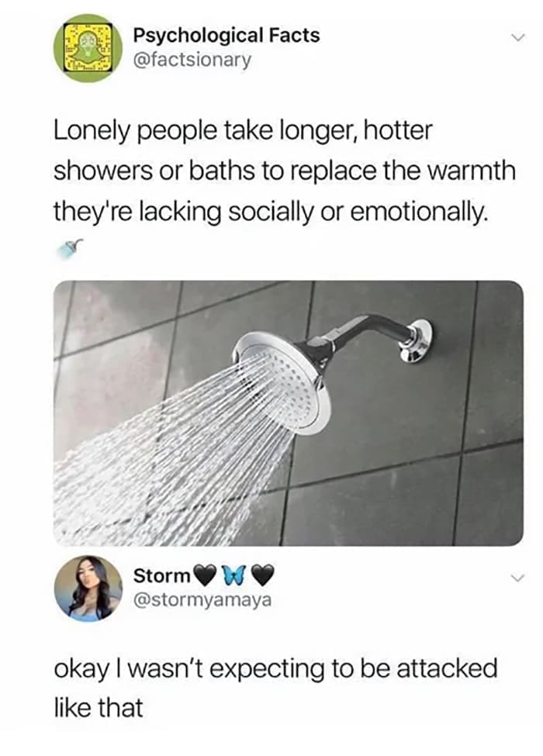Image resolution: width=543 pixels, height=756 pixels.
Task: View Storm's profile picture
Action: [x=88, y=589]
